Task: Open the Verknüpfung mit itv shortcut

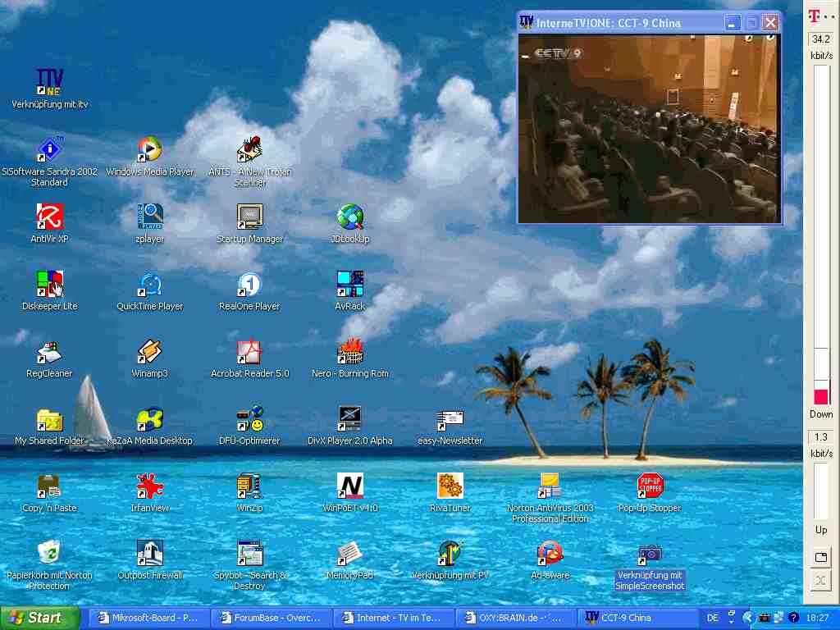Action: [49, 83]
